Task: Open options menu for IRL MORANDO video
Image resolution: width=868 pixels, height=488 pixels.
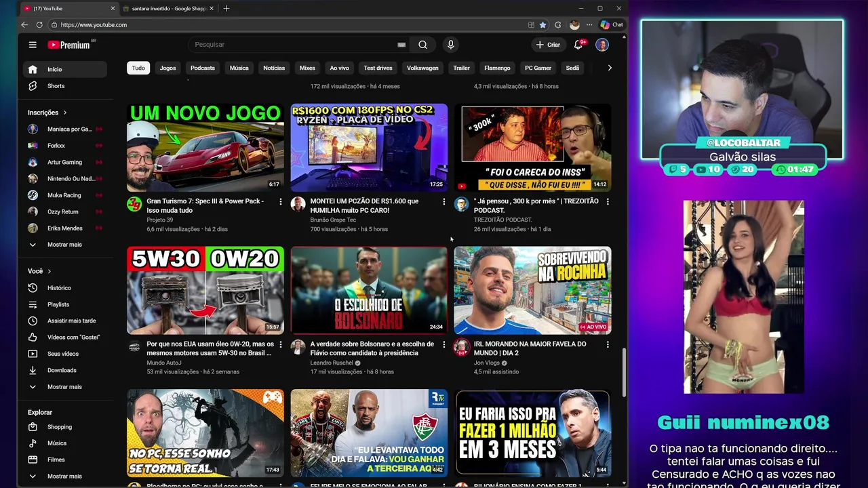Action: tap(607, 344)
